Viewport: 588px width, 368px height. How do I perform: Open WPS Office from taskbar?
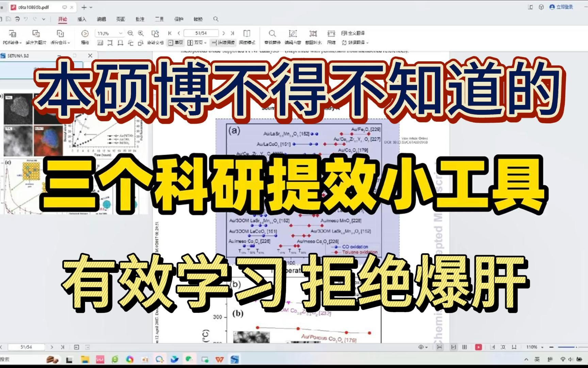[x=220, y=359]
